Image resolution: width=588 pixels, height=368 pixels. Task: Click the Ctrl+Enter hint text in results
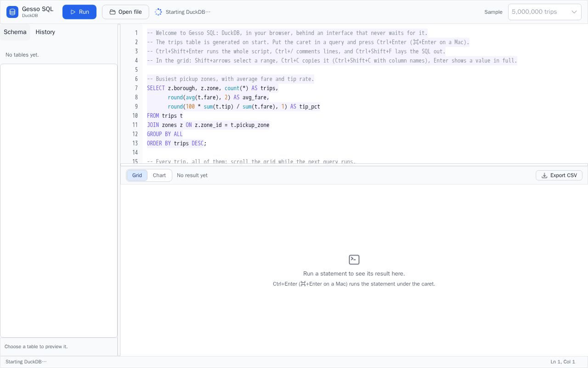pos(354,284)
